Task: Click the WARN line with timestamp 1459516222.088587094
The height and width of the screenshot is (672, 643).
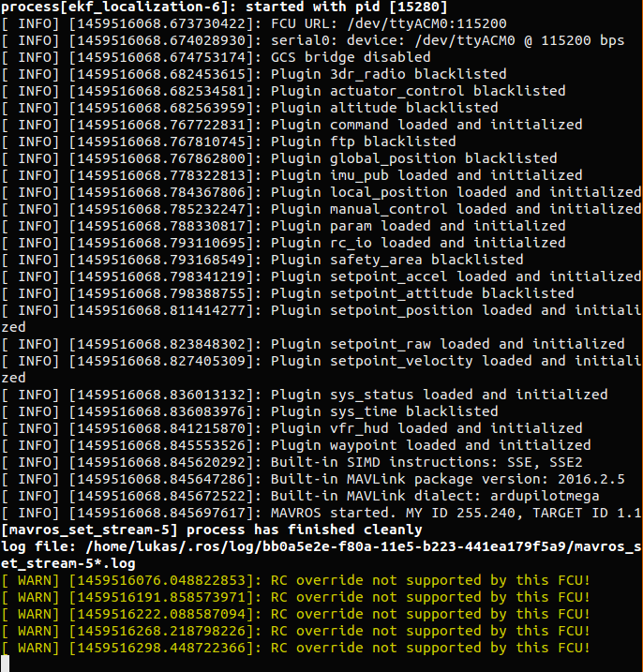Action: (296, 614)
